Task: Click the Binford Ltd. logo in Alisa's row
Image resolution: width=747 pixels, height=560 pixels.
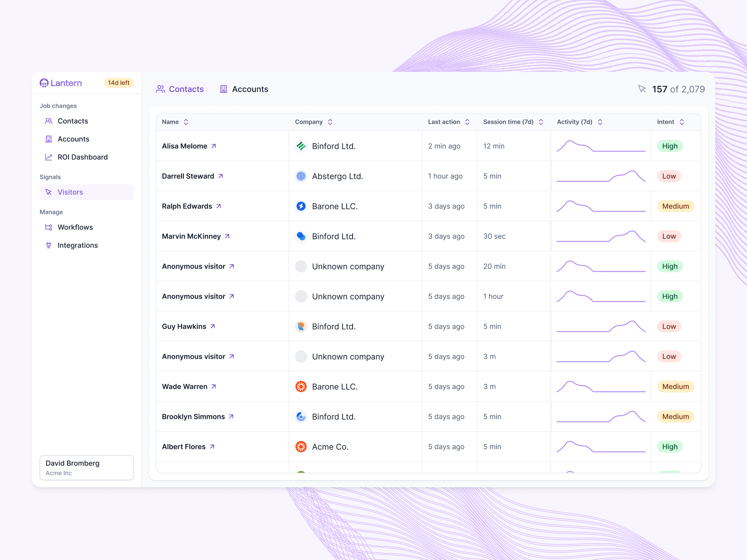Action: pyautogui.click(x=301, y=146)
